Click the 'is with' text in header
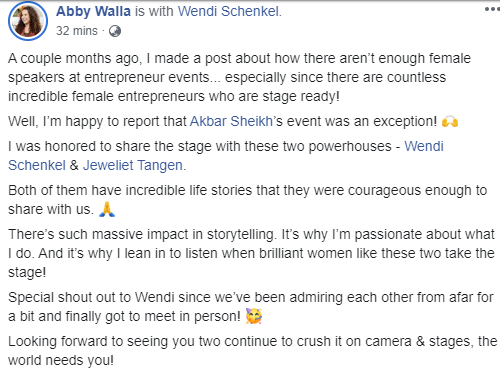Screen dimensions: 500x369 tap(154, 11)
